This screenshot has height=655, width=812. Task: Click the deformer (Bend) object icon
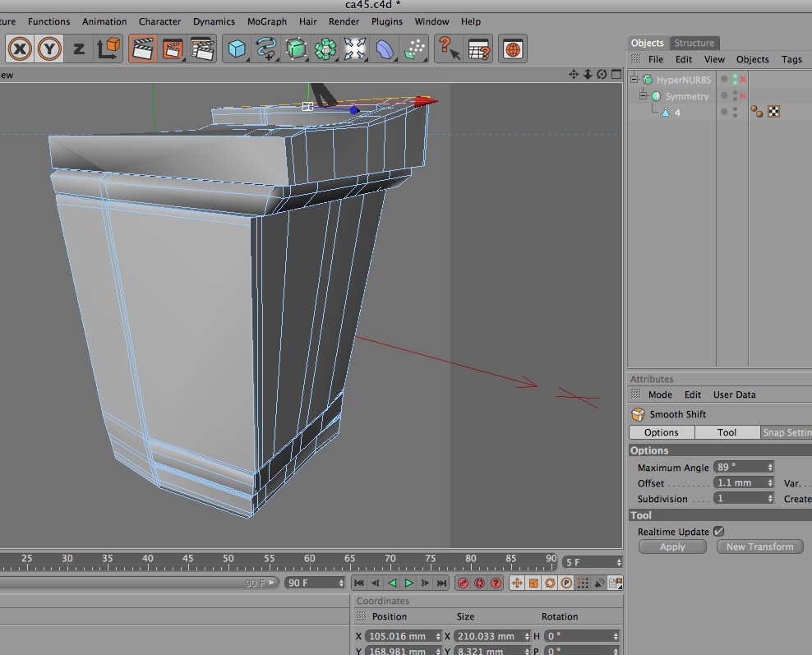385,49
